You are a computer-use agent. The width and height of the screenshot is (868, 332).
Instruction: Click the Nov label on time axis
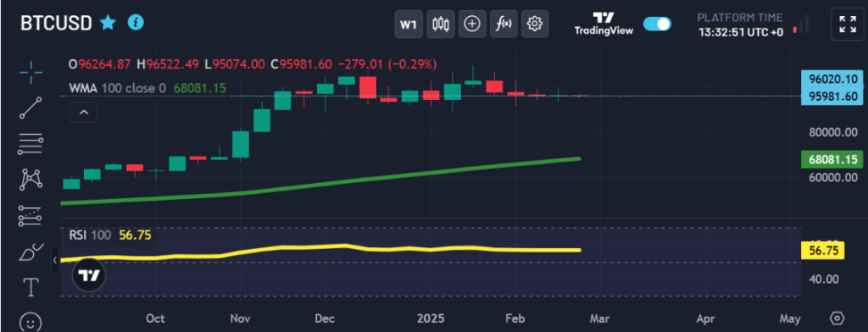point(240,318)
